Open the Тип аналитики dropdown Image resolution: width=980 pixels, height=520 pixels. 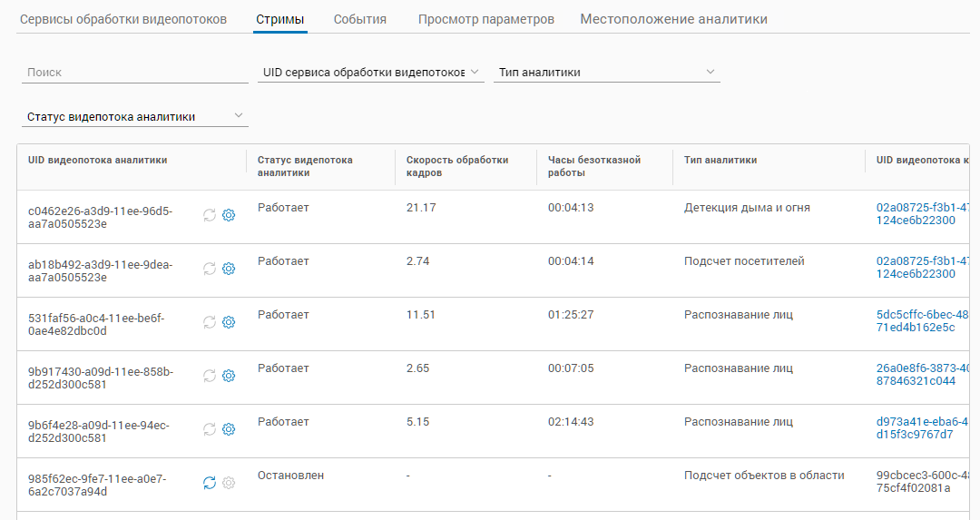coord(605,73)
